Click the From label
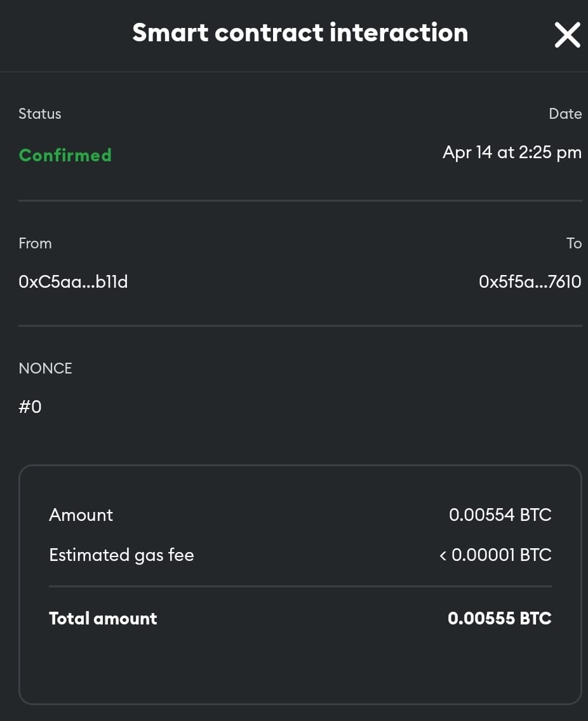588x721 pixels. (x=36, y=243)
